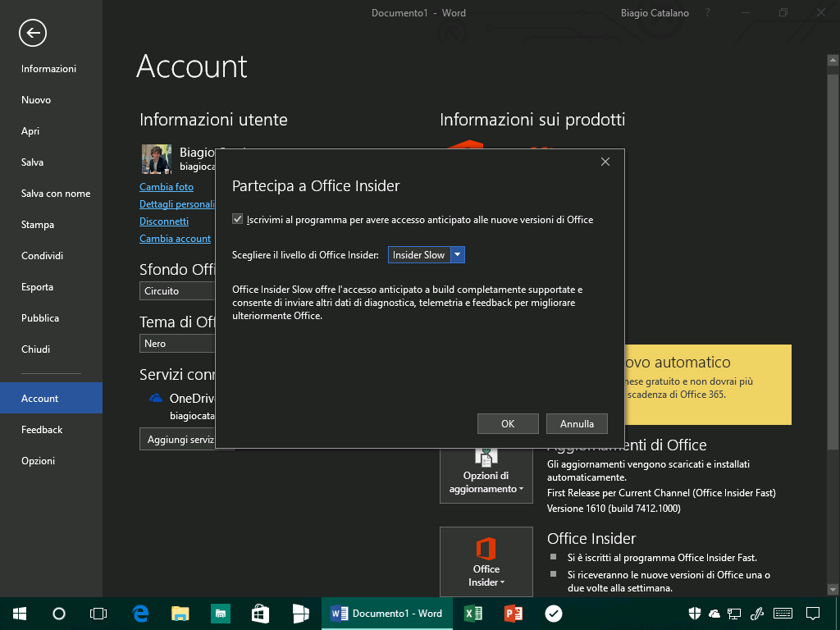Launch Microsoft Edge from the taskbar

tap(140, 614)
